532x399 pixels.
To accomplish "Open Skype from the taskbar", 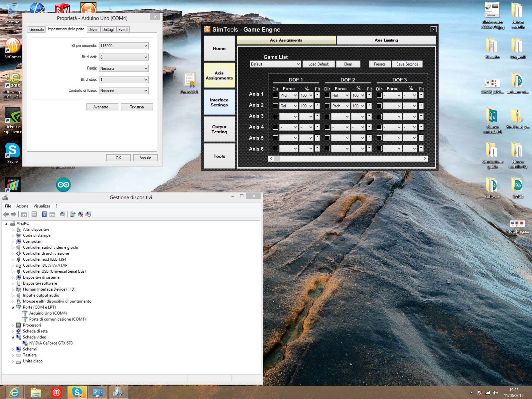I will point(77,392).
